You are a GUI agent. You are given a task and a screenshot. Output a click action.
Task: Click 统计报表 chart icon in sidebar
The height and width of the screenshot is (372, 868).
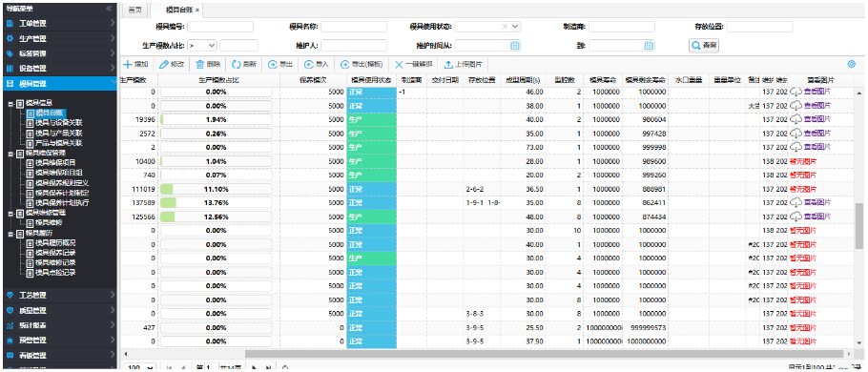click(x=10, y=325)
